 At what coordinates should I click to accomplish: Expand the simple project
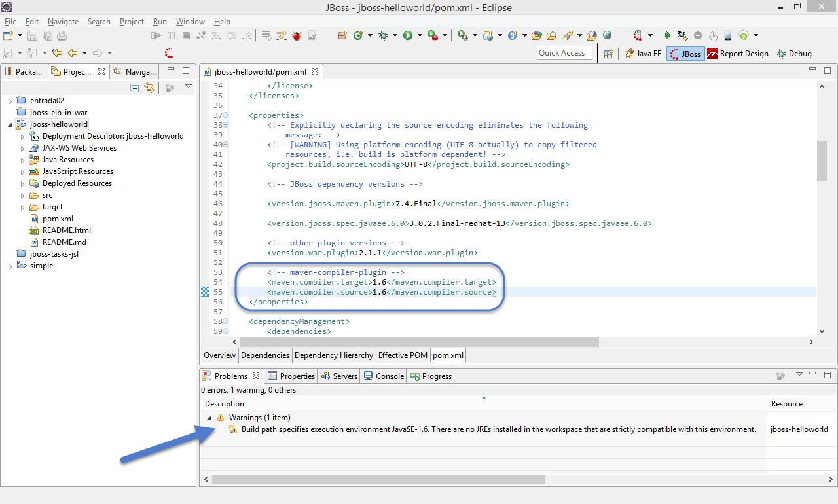pyautogui.click(x=10, y=266)
